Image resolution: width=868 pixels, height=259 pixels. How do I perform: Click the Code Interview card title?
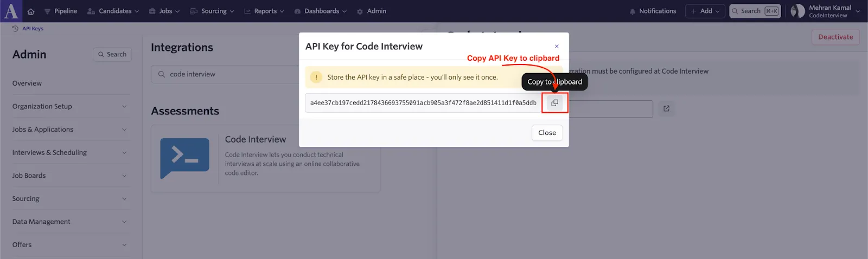point(256,139)
